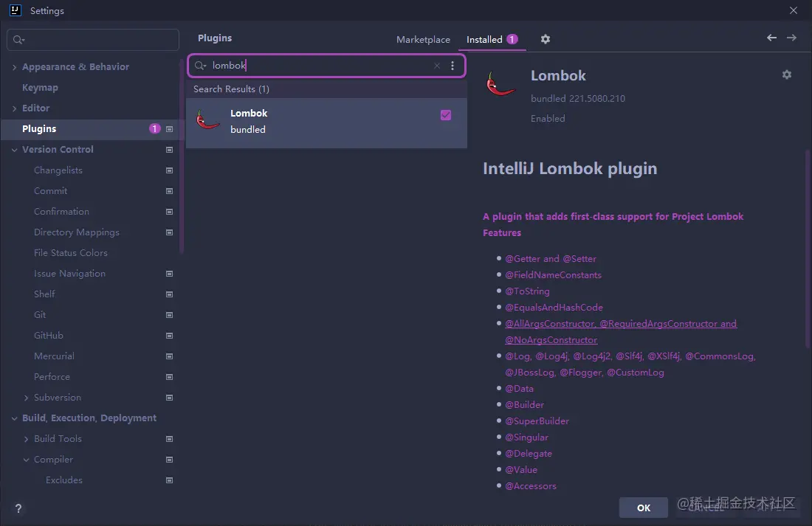
Task: Navigate back with the left arrow
Action: (x=771, y=38)
